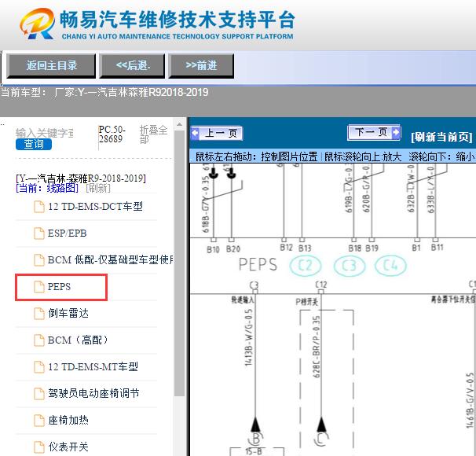
Task: Click the PC.50-28689 text
Action: (112, 134)
